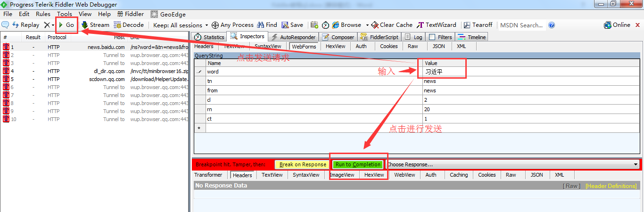Click the MSDN Search field
Image resolution: width=644 pixels, height=212 pixels.
click(x=521, y=25)
